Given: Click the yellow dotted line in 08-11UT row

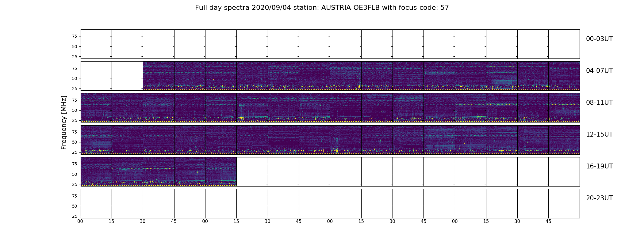Looking at the screenshot, I should (330, 122).
